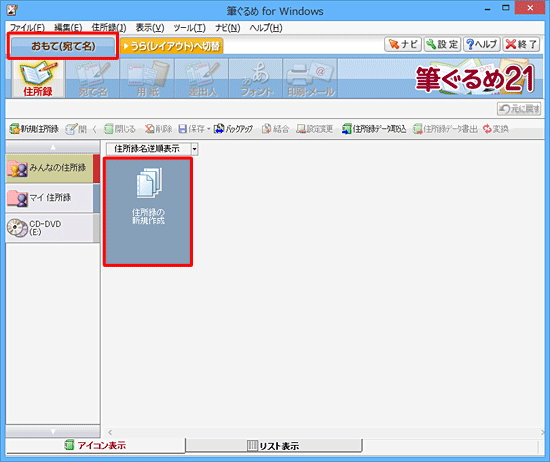Expand sidebar list down arrow
Viewport: 550px width, 462px height.
pos(53,431)
